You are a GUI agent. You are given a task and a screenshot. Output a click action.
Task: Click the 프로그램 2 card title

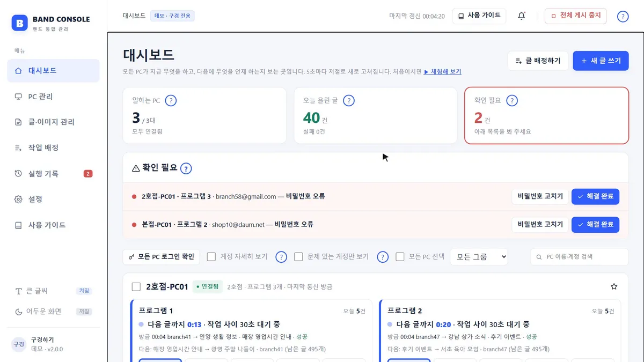coord(405,311)
